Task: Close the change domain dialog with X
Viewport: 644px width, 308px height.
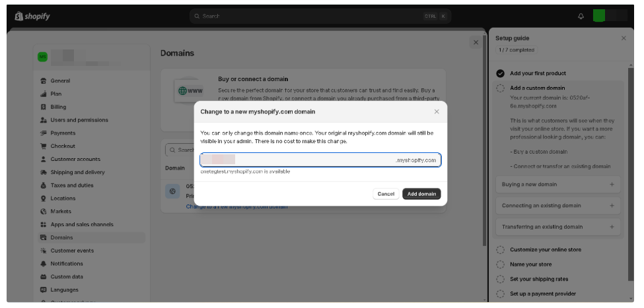Action: [436, 111]
